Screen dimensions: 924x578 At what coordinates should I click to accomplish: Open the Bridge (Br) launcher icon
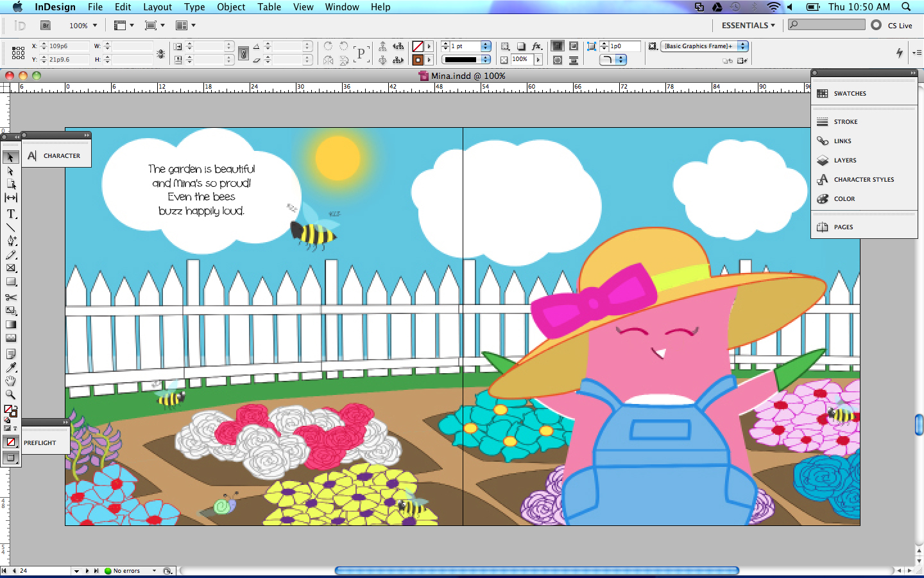tap(46, 26)
